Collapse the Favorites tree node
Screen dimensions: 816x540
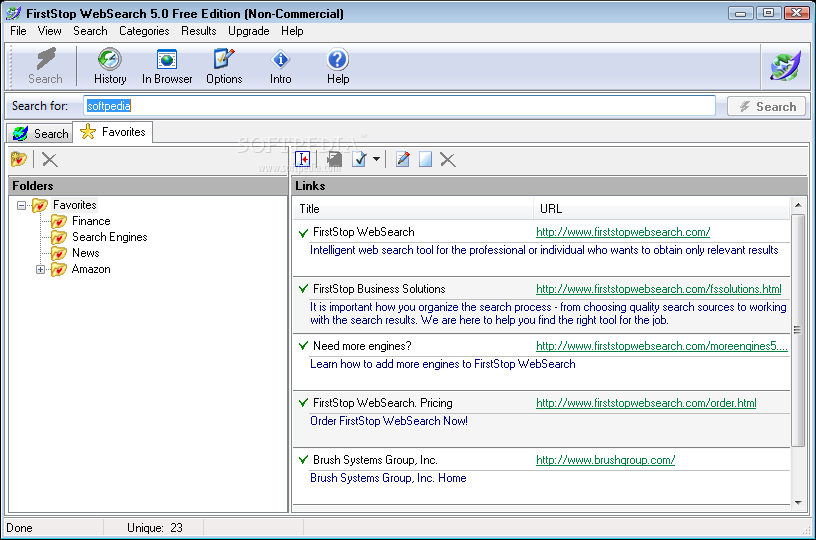[x=21, y=205]
